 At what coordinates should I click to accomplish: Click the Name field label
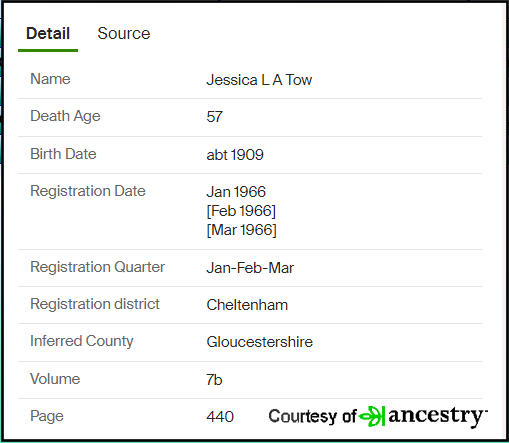[50, 79]
